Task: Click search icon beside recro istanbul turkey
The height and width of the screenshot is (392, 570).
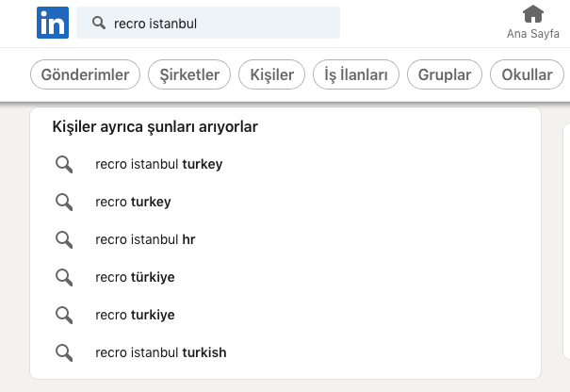Action: [x=64, y=164]
